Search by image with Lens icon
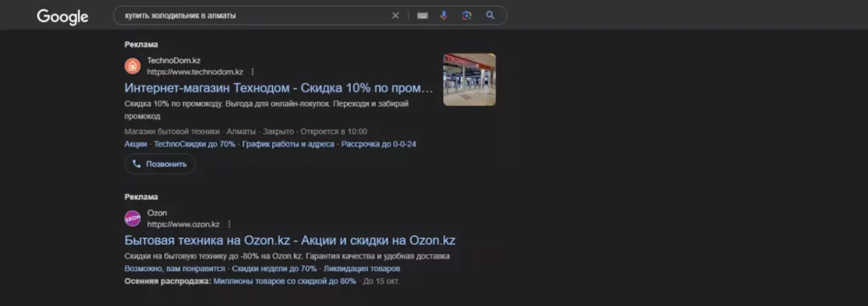 point(467,15)
